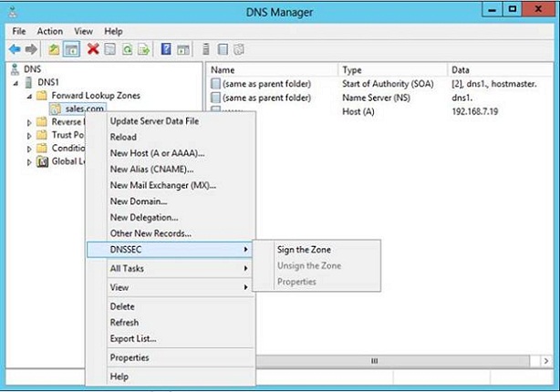560x392 pixels.
Task: Click the Up One Level folder icon
Action: (54, 49)
